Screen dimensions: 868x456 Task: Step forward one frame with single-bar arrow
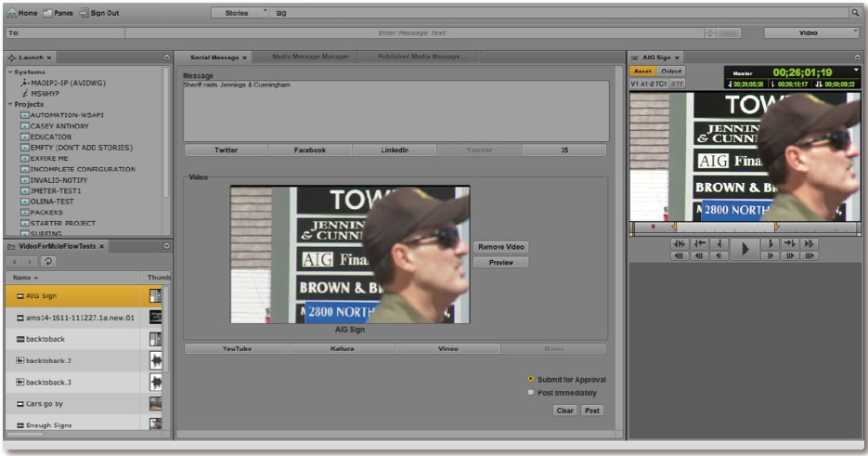[770, 255]
